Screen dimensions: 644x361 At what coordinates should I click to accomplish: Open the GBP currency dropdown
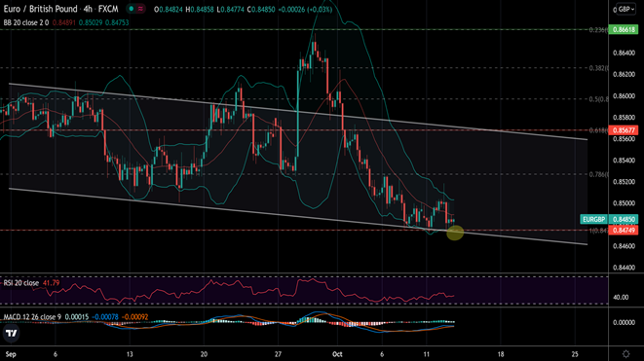coord(626,9)
